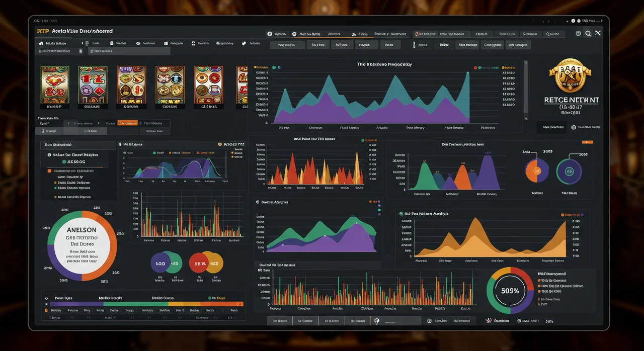Viewport: 644px width, 351px height.
Task: Click the circular icon at left of top navigation
Action: pos(270,34)
